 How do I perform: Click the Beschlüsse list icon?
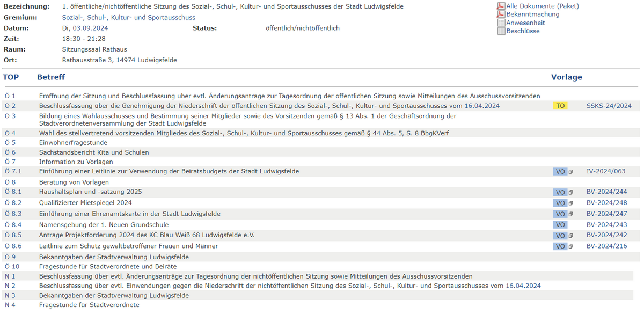click(501, 31)
